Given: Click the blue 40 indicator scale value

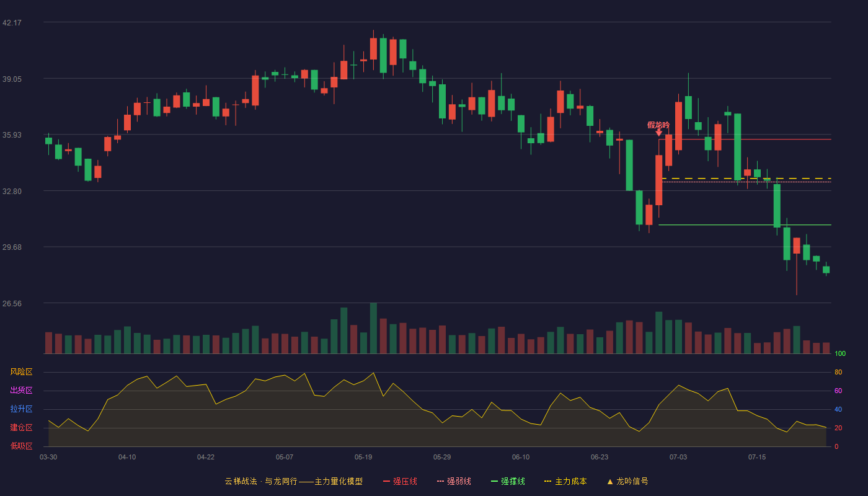Looking at the screenshot, I should (838, 409).
